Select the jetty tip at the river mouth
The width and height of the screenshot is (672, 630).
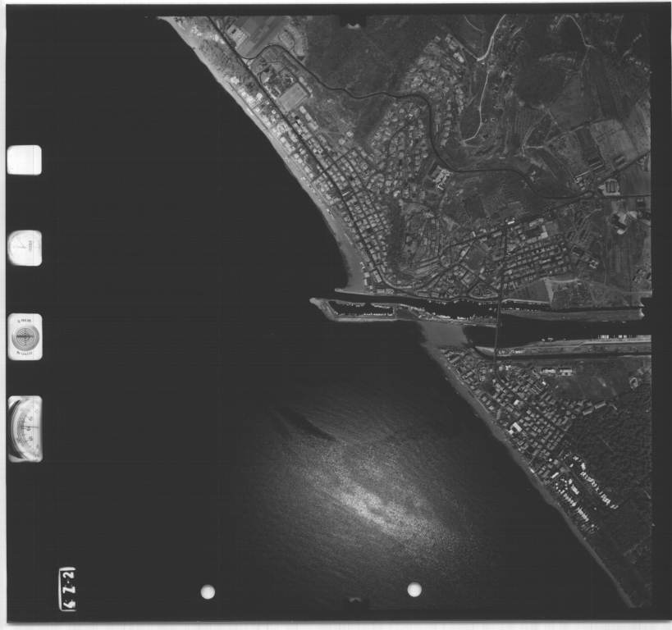click(x=316, y=303)
